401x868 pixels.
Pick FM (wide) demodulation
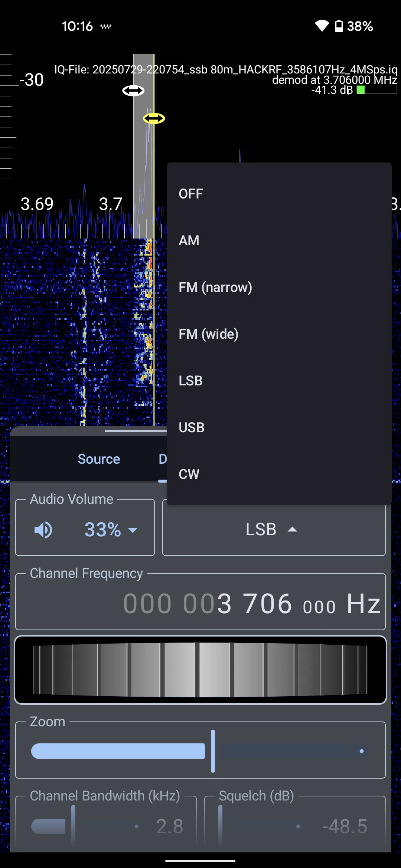[x=209, y=334]
